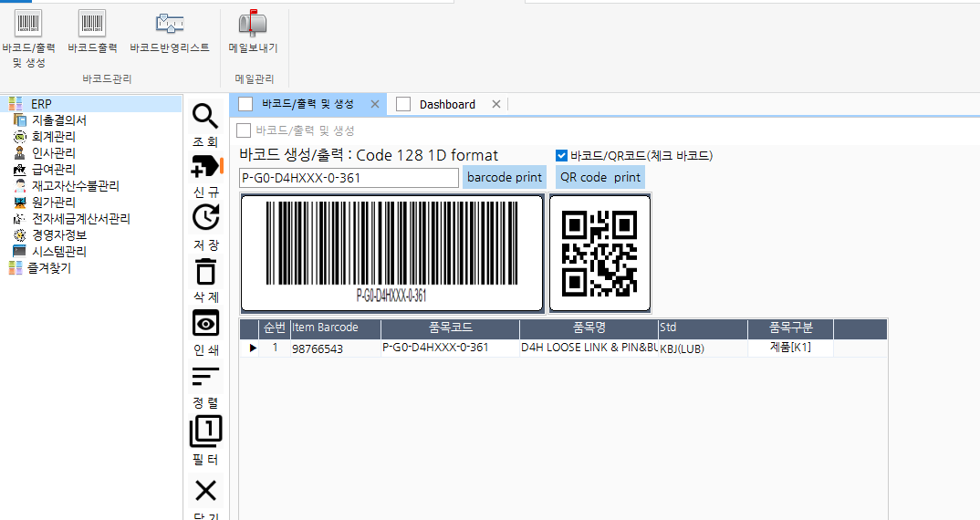Open 바코드반영리스트 ribbon icon
Image resolution: width=980 pixels, height=520 pixels.
point(170,24)
